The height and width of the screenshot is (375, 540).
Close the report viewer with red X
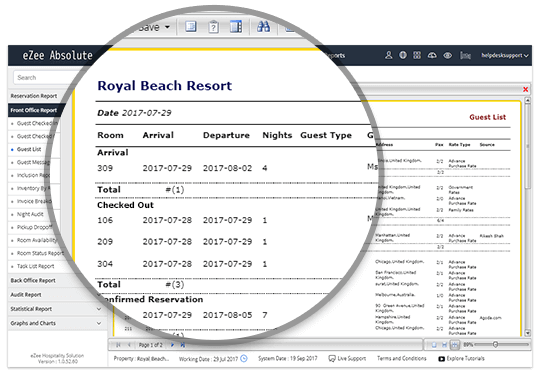(526, 90)
